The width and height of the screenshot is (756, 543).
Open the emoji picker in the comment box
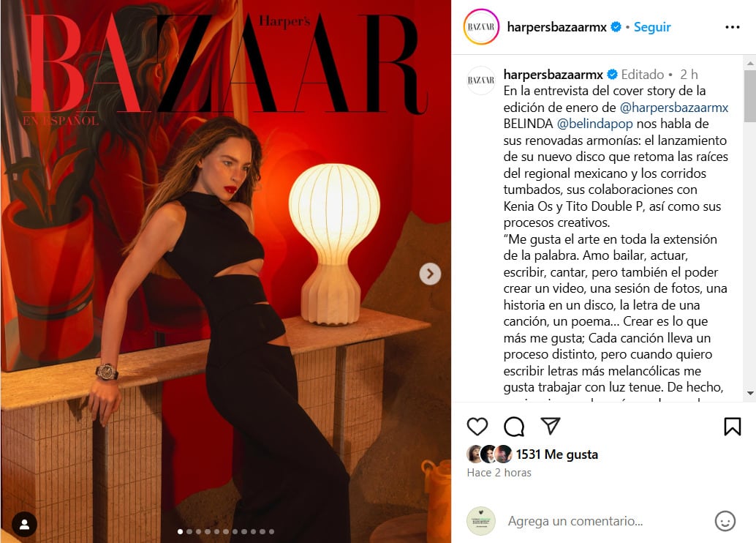pyautogui.click(x=725, y=521)
